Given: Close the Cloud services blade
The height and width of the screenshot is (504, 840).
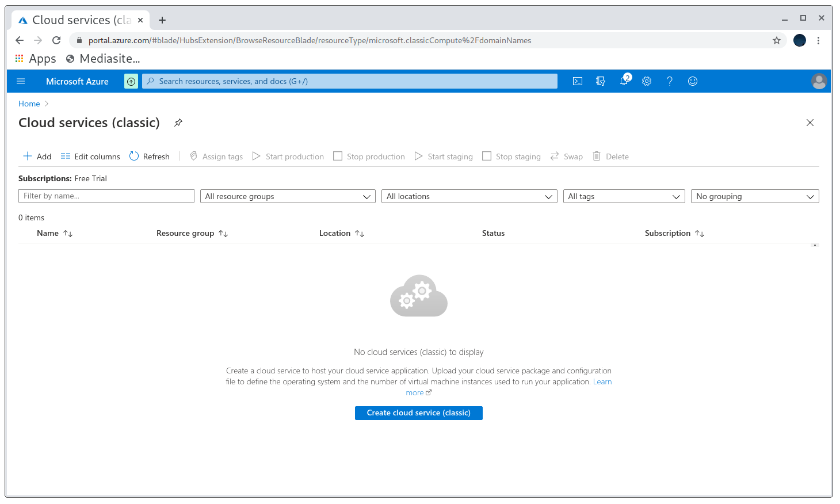Looking at the screenshot, I should click(x=810, y=123).
